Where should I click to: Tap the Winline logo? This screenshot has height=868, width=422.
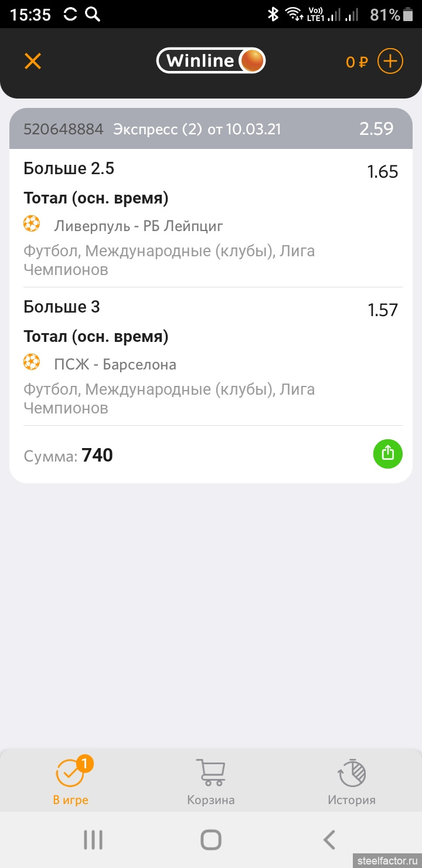(211, 60)
